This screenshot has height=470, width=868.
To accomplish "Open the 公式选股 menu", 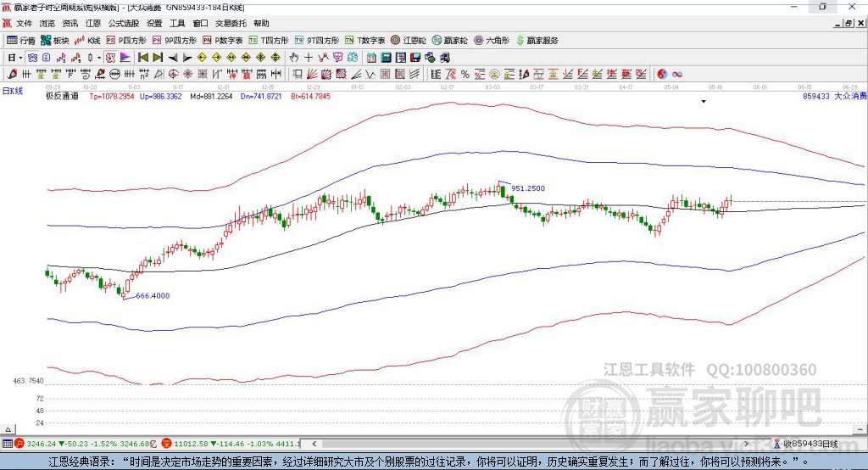I will [x=124, y=23].
